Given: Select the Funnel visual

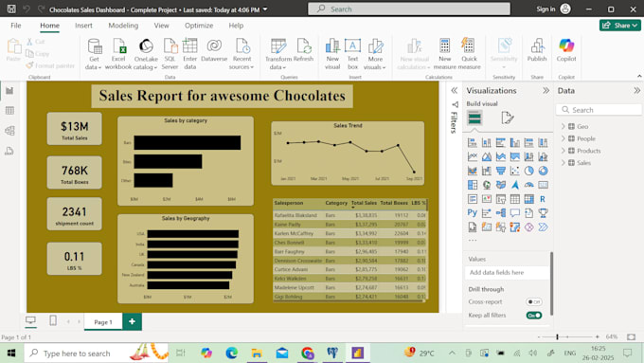Looking at the screenshot, I should click(501, 171).
